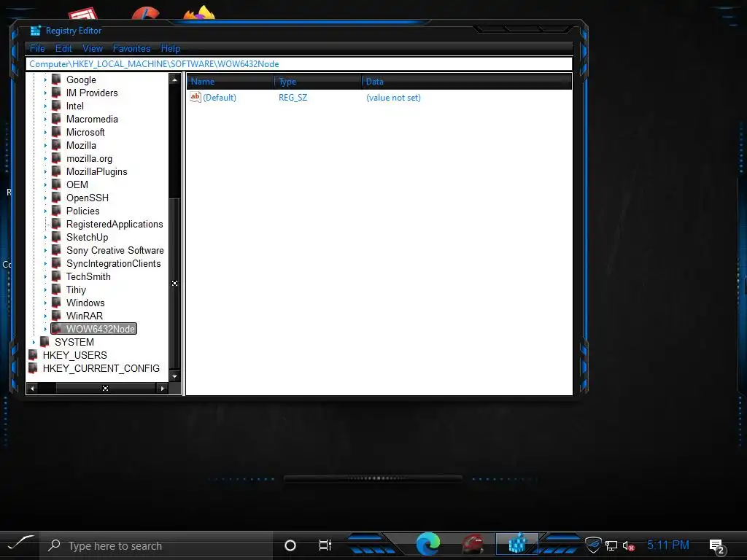This screenshot has width=747, height=560.
Task: Click the mozilla.org key folder icon
Action: tap(56, 158)
